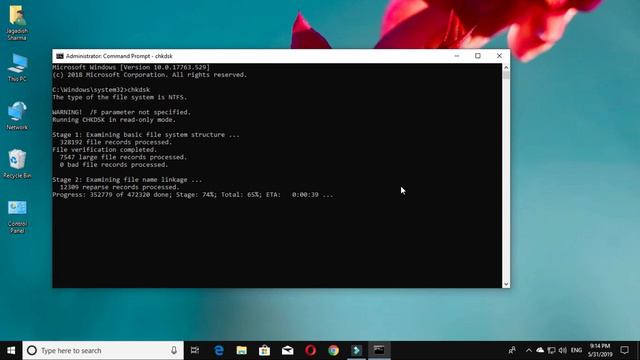Click the Cortana circle icon in search box

(32, 351)
